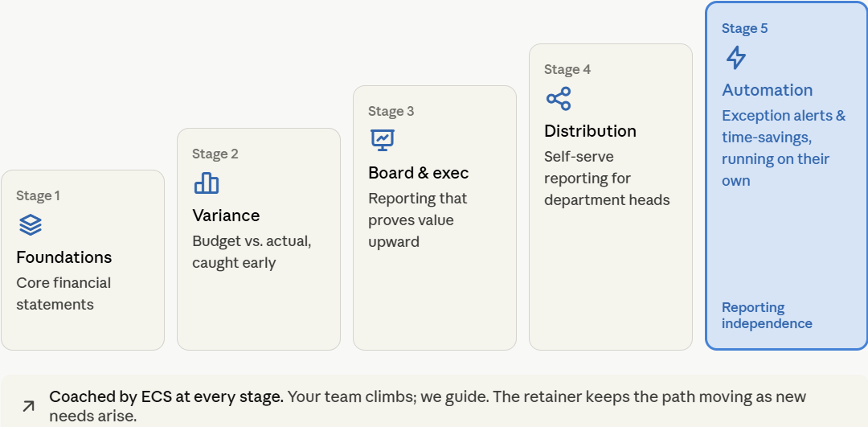Click the Distribution heading
The height and width of the screenshot is (427, 868).
(x=590, y=131)
